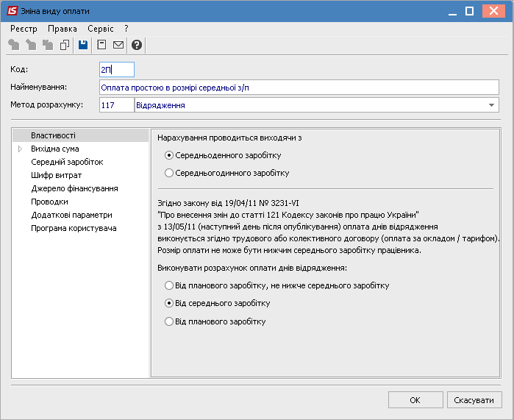Expand the Вихідна сума tree node
The image size is (514, 420).
(21, 149)
